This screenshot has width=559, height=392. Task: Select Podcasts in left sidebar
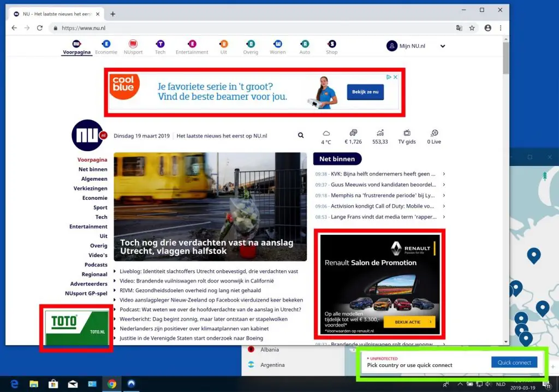pyautogui.click(x=96, y=265)
